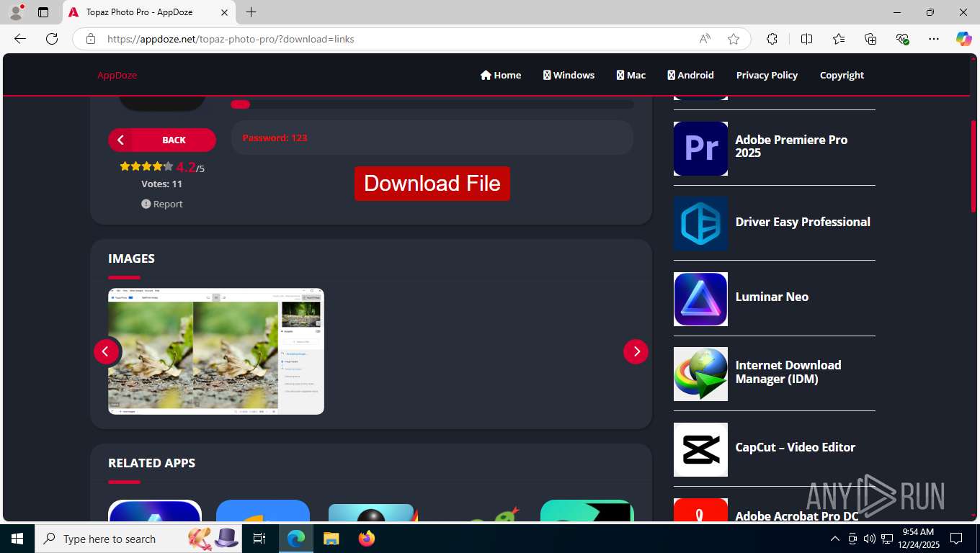
Task: Open the Collections icon
Action: coord(870,39)
